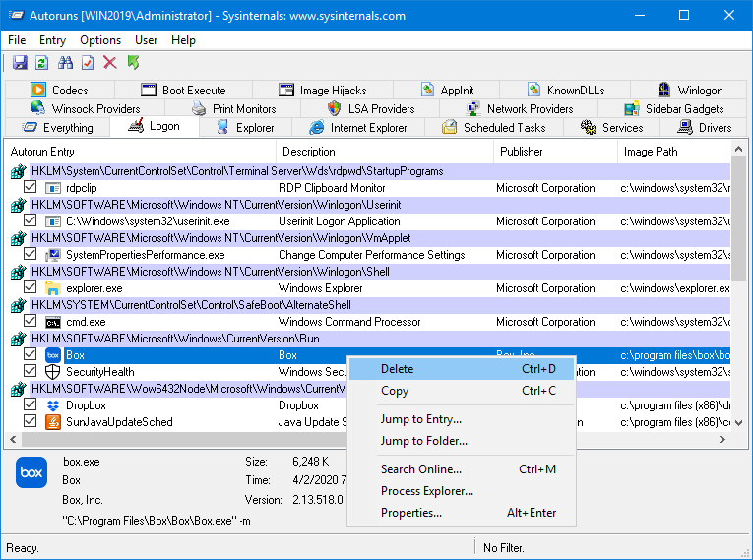The image size is (753, 560).
Task: Uncheck the explorer.exe entry checkbox
Action: click(31, 287)
